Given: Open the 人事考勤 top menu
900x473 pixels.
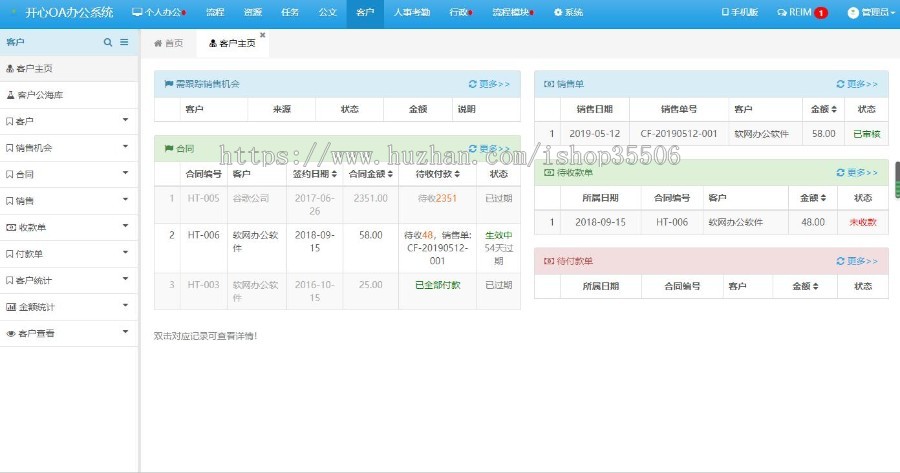Looking at the screenshot, I should 412,12.
